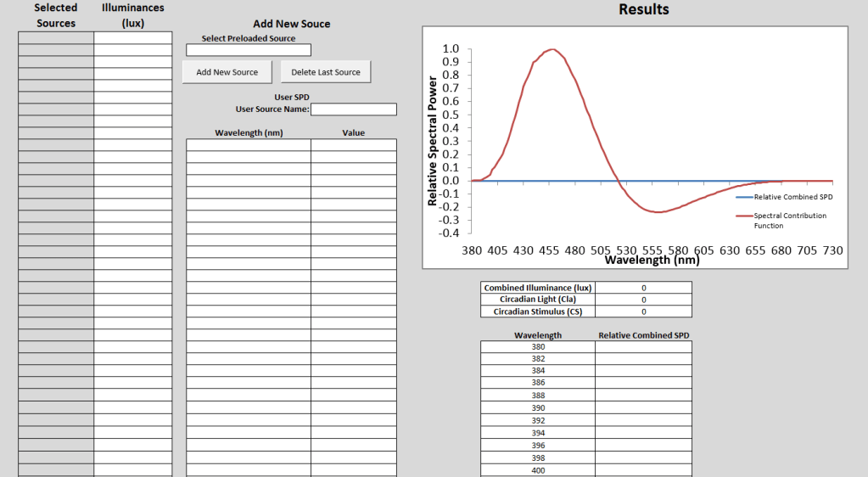The image size is (868, 477).
Task: Select the chart's Relative Spectral Power axis title
Action: (x=433, y=141)
